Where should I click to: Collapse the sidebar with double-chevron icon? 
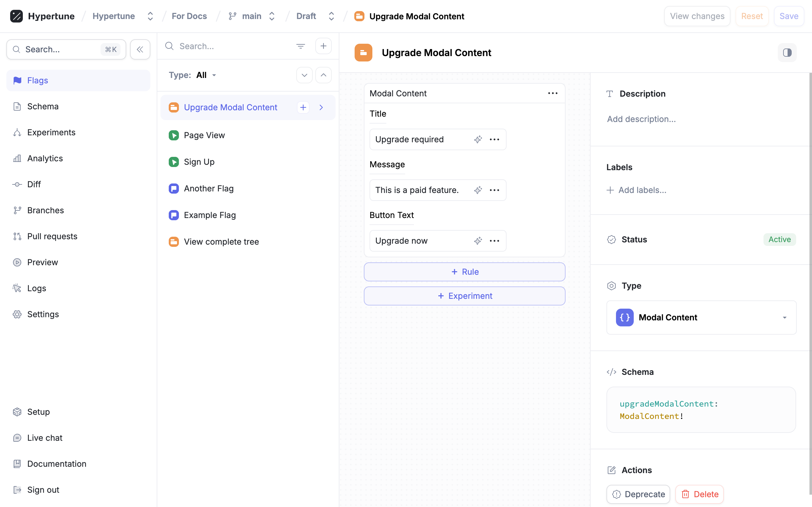(140, 49)
